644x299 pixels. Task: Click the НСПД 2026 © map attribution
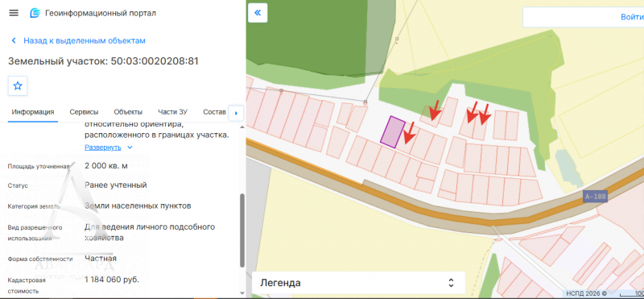[586, 293]
